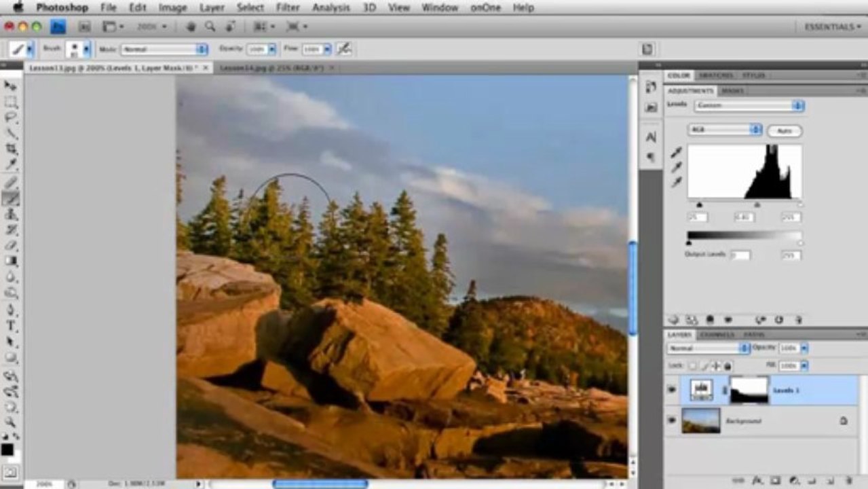Open the layer Opacity dropdown arrow

(804, 348)
